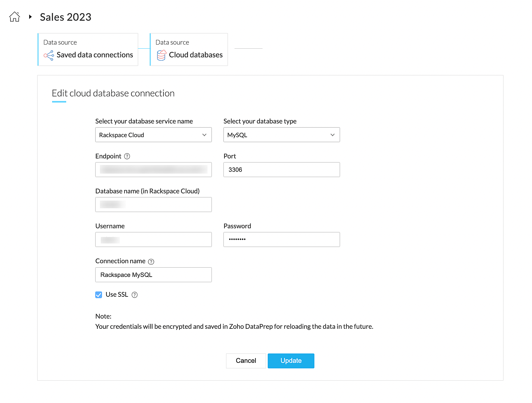Open the database type MySQL dropdown

[x=281, y=135]
